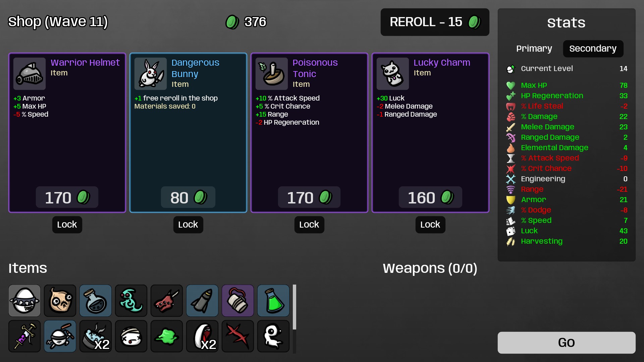The image size is (644, 362).
Task: Switch to the Primary stats tab
Action: point(534,49)
